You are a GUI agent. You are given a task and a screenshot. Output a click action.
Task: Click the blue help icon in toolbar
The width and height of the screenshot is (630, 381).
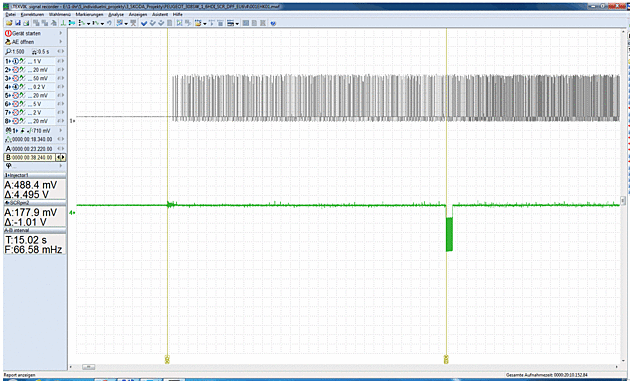[x=274, y=23]
